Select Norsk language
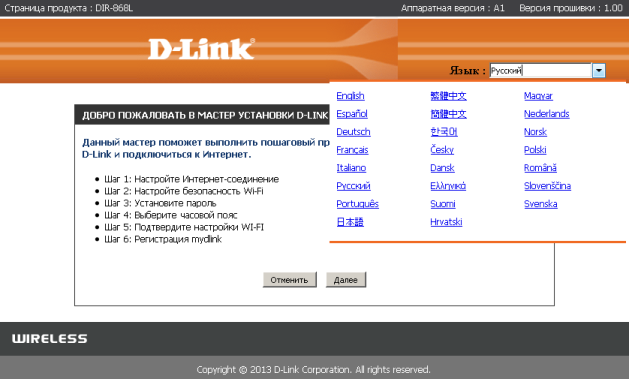 [535, 132]
